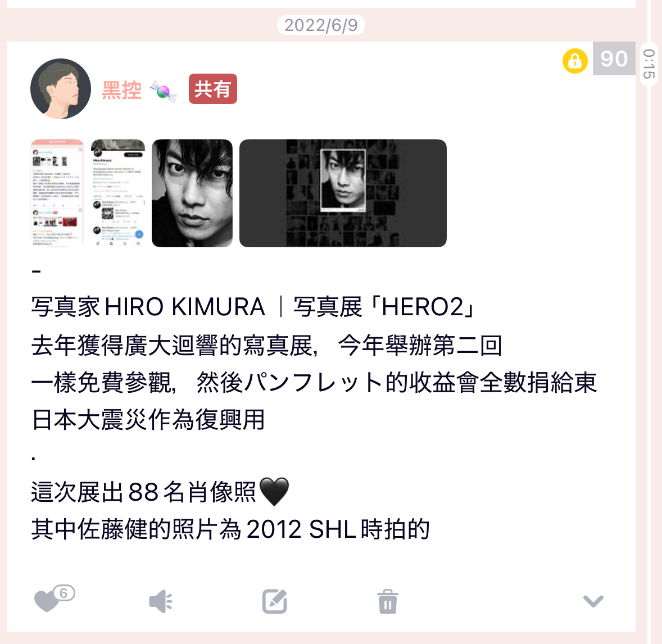662x644 pixels.
Task: Click the 0:15 time marker
Action: (x=649, y=64)
